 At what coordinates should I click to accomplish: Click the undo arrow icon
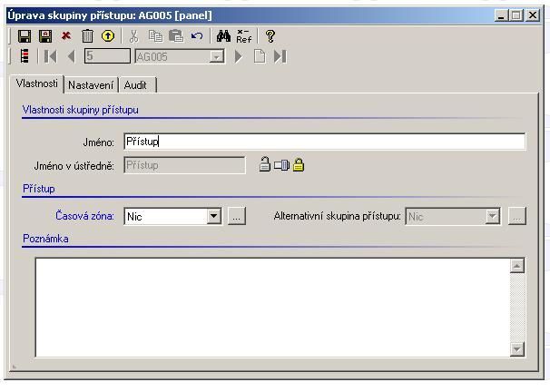click(196, 35)
